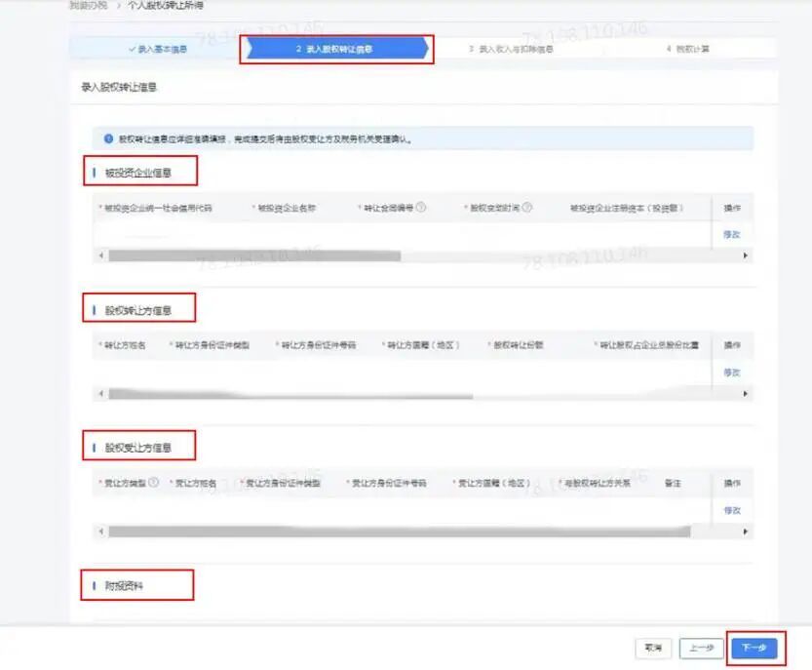Click 个人股权转让所得 breadcrumb
The width and height of the screenshot is (812, 670).
[x=166, y=6]
